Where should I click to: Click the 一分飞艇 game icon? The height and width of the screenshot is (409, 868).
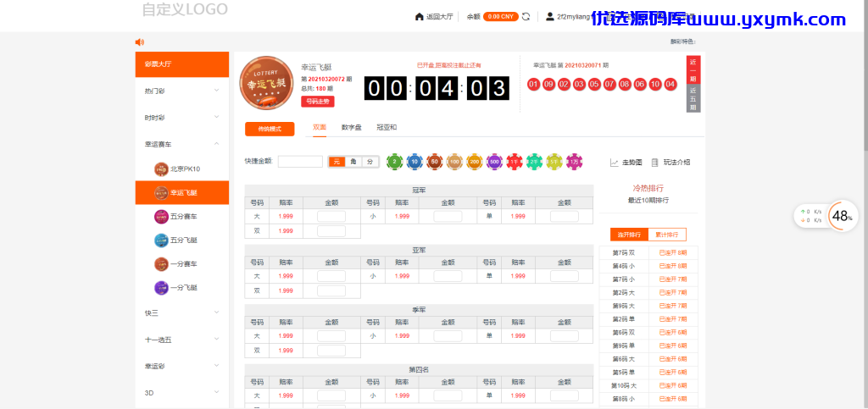click(161, 288)
